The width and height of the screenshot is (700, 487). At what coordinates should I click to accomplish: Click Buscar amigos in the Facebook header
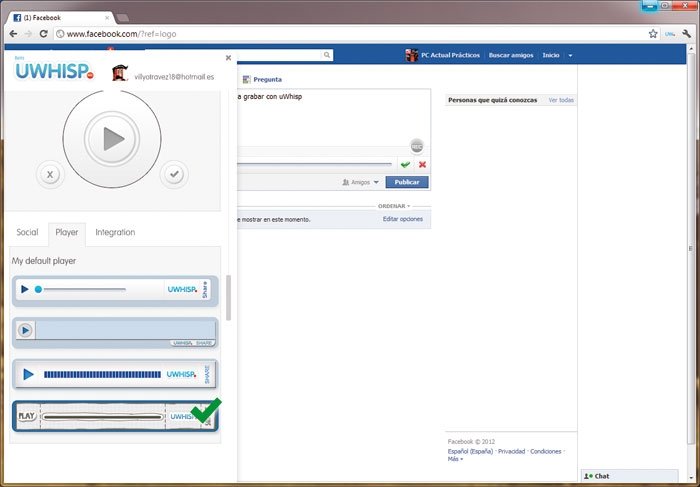coord(511,55)
